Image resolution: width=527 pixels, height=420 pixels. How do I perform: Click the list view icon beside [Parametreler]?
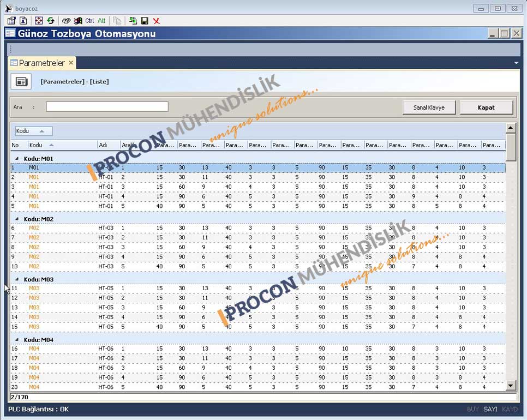[x=21, y=82]
